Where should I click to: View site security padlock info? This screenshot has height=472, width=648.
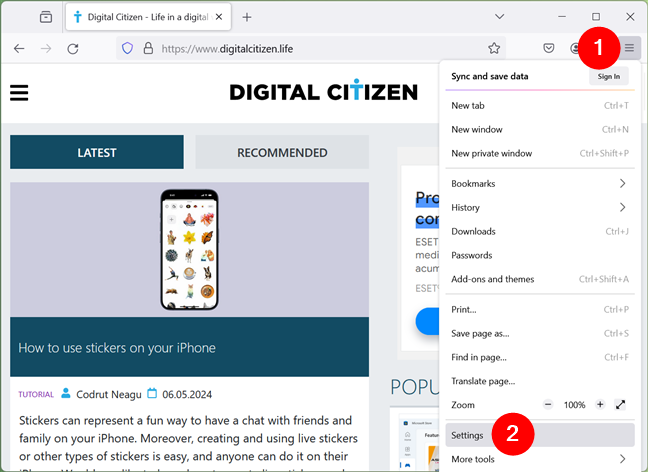point(148,48)
